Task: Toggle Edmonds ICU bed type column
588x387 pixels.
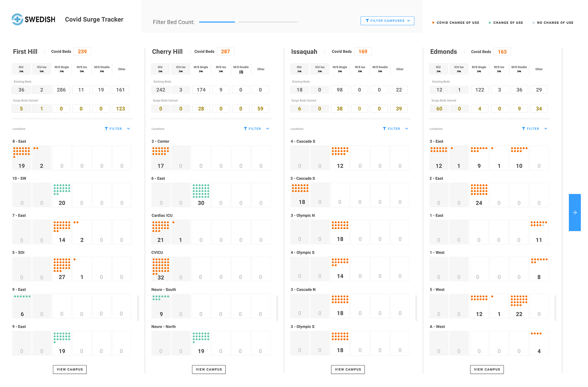Action: coord(438,69)
